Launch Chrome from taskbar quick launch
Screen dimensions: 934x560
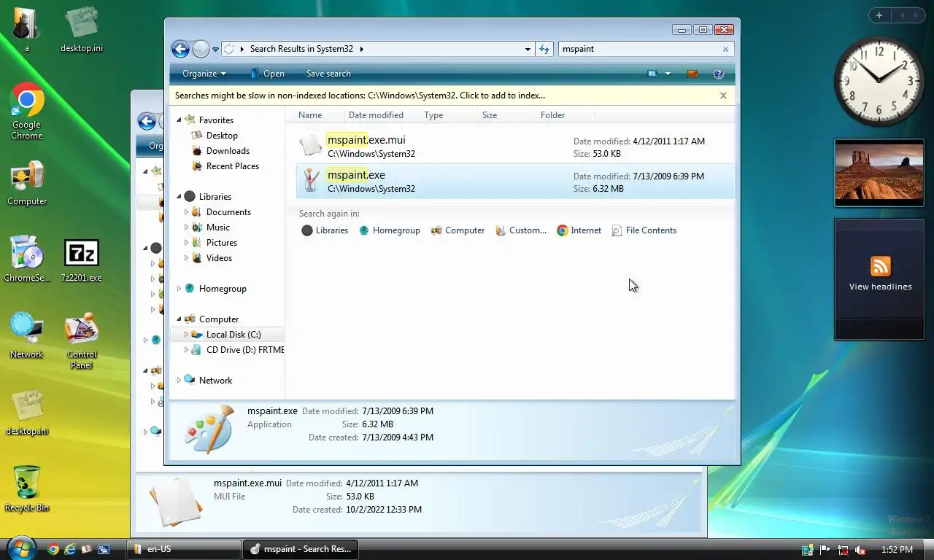pos(53,549)
